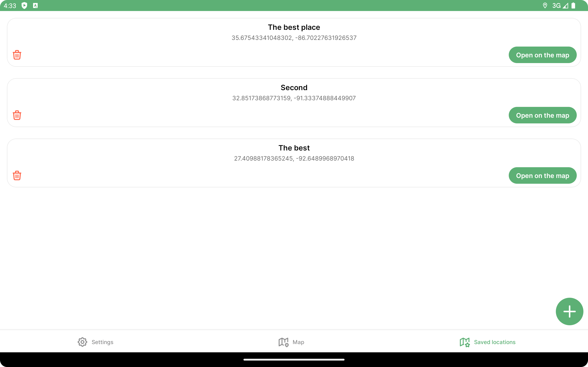588x367 pixels.
Task: Switch to the Settings tab
Action: [96, 342]
